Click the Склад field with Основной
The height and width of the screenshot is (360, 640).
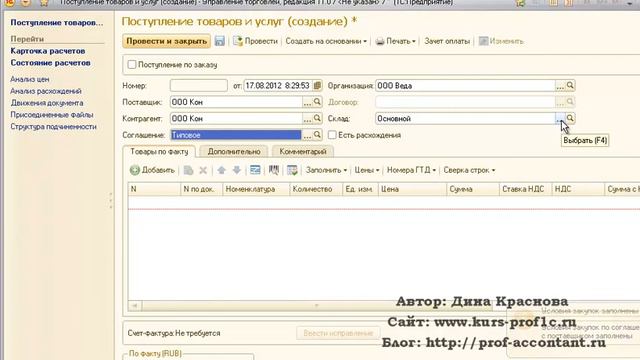tap(465, 118)
